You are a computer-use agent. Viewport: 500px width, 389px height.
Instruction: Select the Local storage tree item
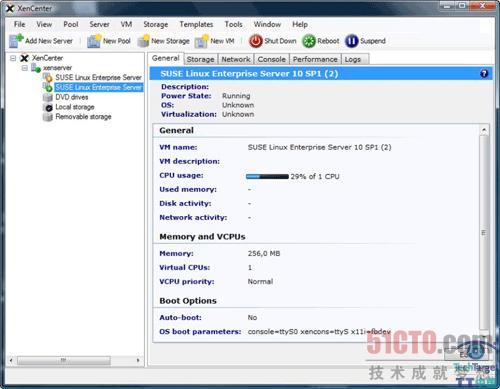75,107
